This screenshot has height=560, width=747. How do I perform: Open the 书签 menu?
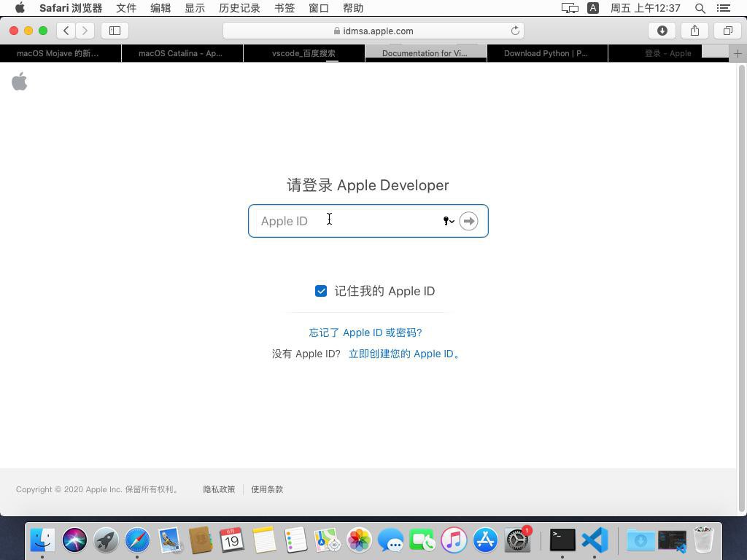pyautogui.click(x=285, y=8)
